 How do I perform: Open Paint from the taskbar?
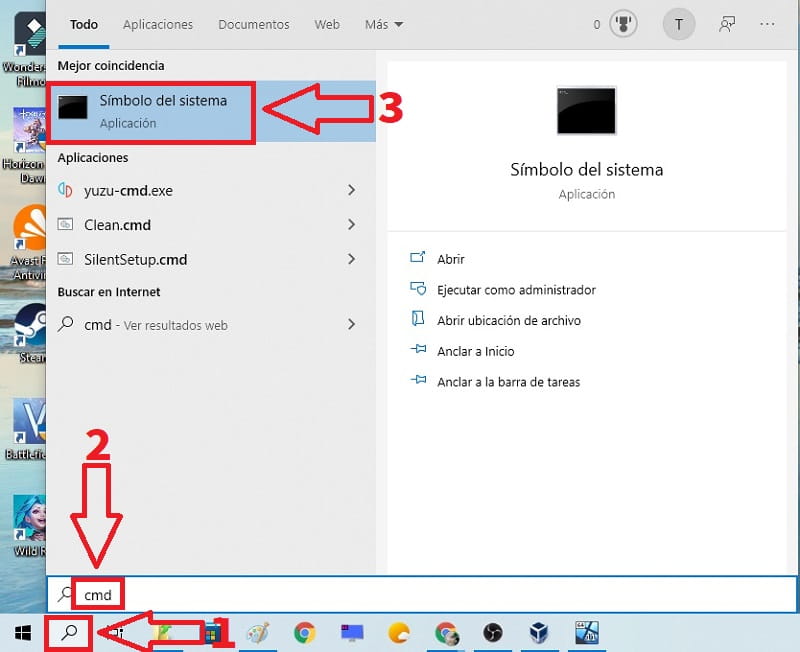coord(258,633)
